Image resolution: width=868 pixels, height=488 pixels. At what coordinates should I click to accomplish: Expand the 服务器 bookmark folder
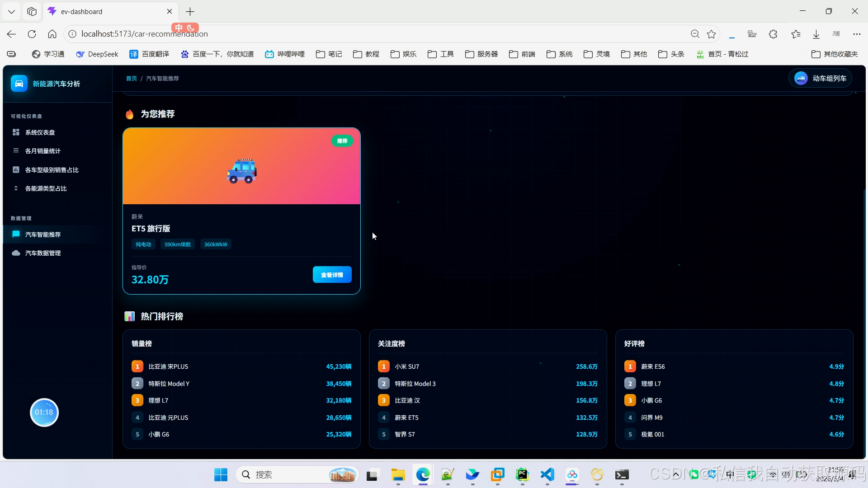coord(481,54)
